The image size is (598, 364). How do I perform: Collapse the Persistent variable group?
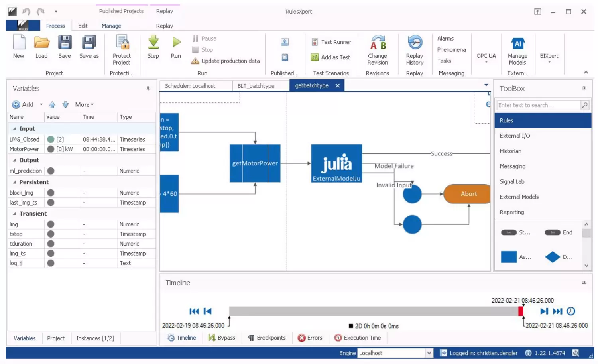click(x=14, y=182)
